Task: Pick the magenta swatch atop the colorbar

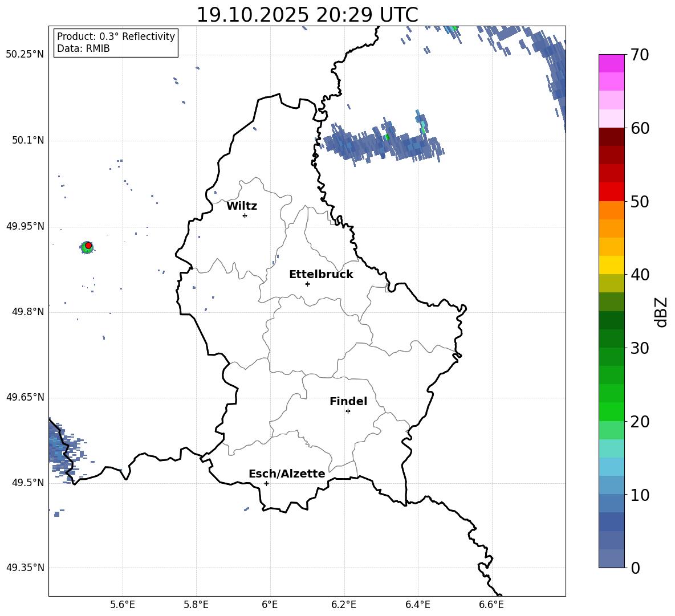Action: coord(612,64)
